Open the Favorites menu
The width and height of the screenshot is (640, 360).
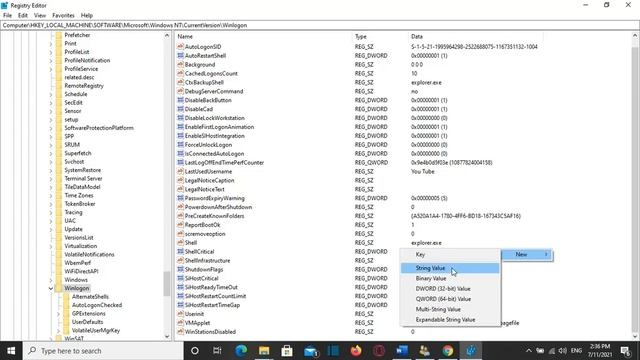coord(63,16)
